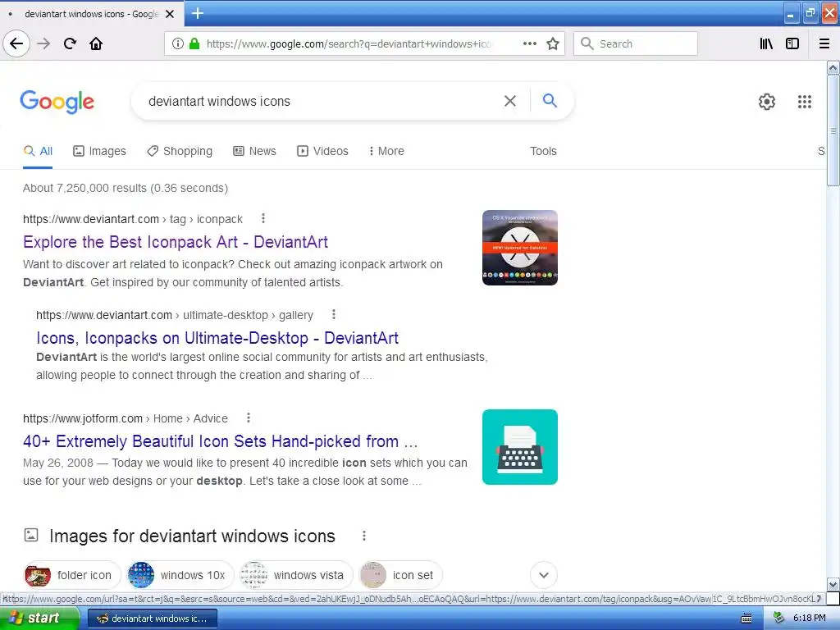Image resolution: width=840 pixels, height=630 pixels.
Task: Click the iconpack result thumbnail image
Action: [519, 248]
